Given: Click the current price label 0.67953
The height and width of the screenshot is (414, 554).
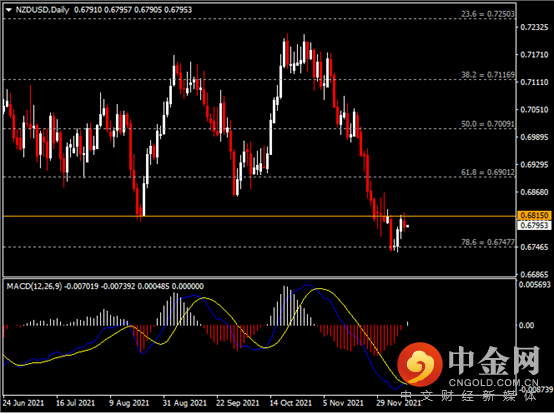Looking at the screenshot, I should coord(534,225).
